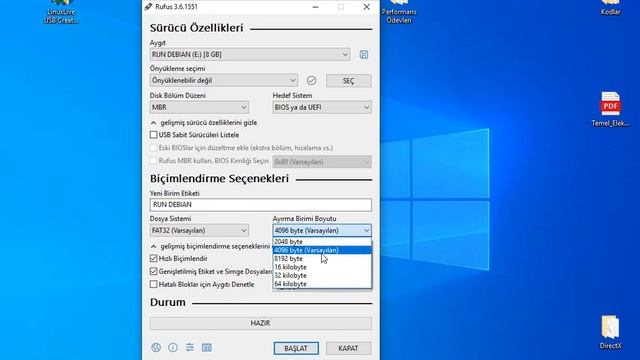
Task: Click Yeni Birim Etiketi text field
Action: pos(261,204)
